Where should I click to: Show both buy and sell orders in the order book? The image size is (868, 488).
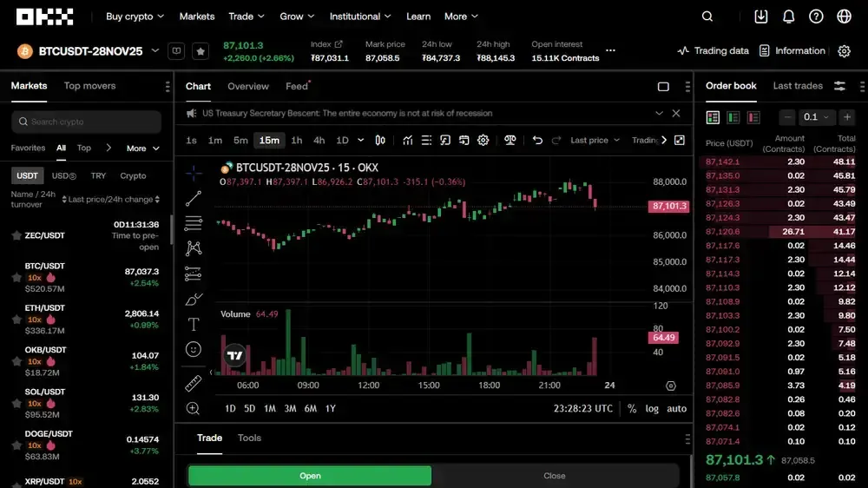point(713,117)
